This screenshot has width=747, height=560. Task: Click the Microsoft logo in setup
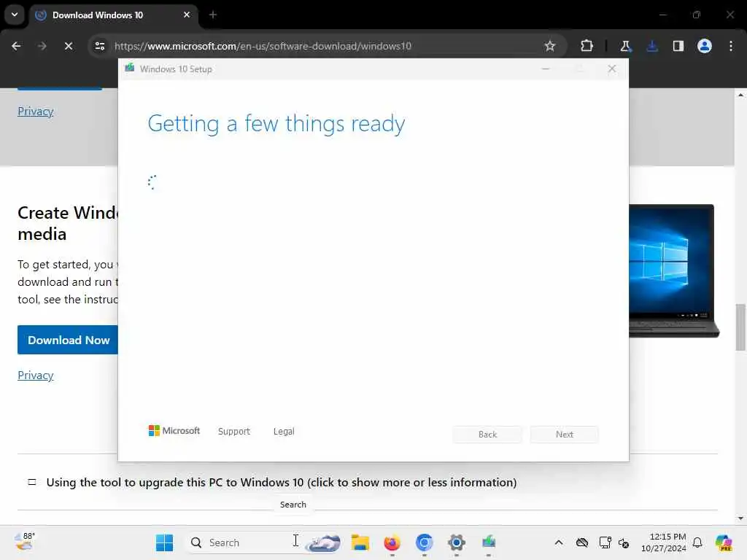tap(174, 431)
